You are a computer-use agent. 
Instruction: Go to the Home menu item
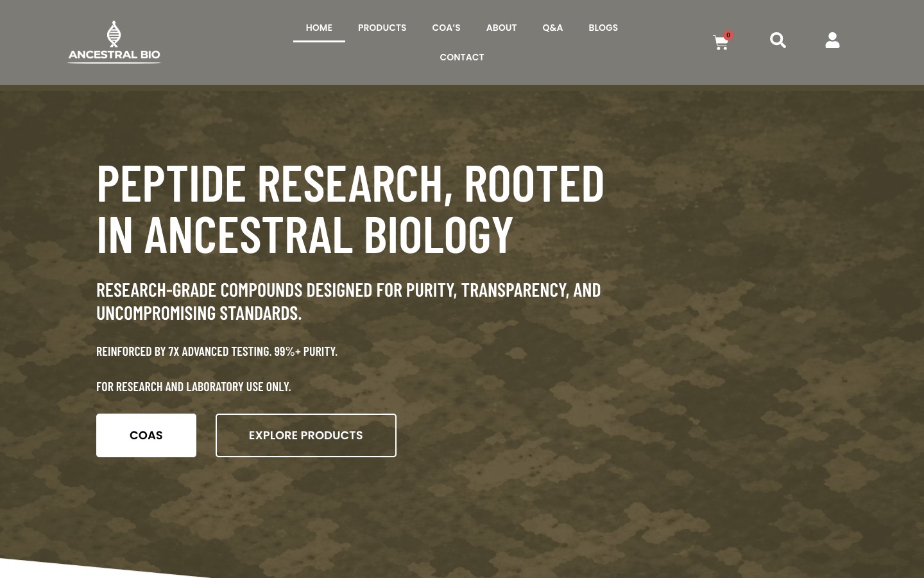coord(319,28)
